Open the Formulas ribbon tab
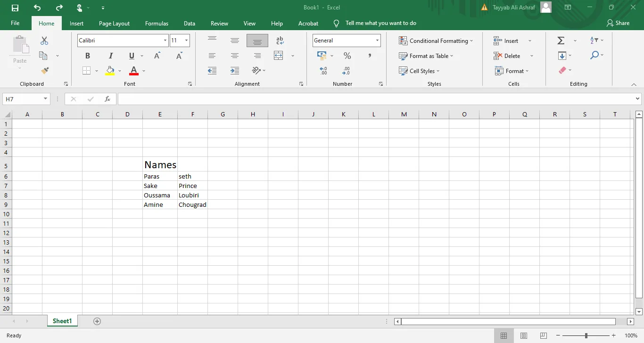The width and height of the screenshot is (644, 343). pos(157,23)
